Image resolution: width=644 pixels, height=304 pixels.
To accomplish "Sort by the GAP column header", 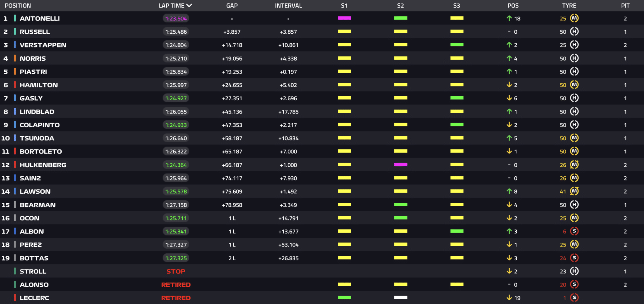I will pos(232,6).
